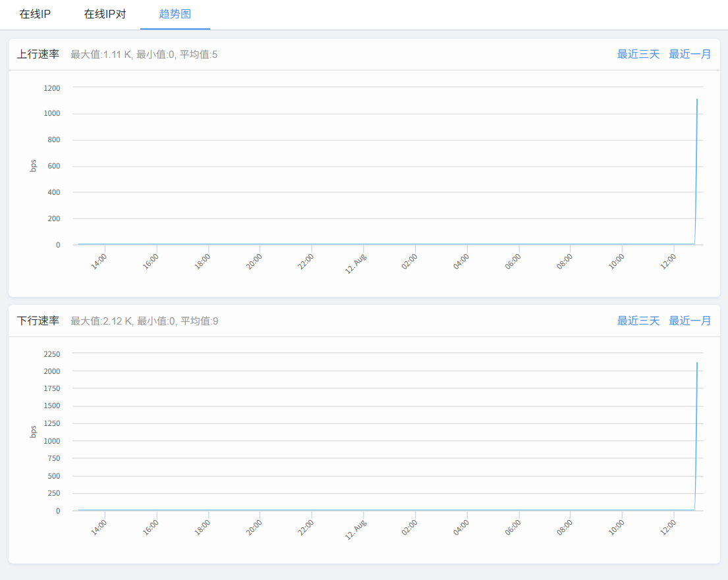728x580 pixels.
Task: Click the 上行速率 panel title
Action: click(x=38, y=54)
